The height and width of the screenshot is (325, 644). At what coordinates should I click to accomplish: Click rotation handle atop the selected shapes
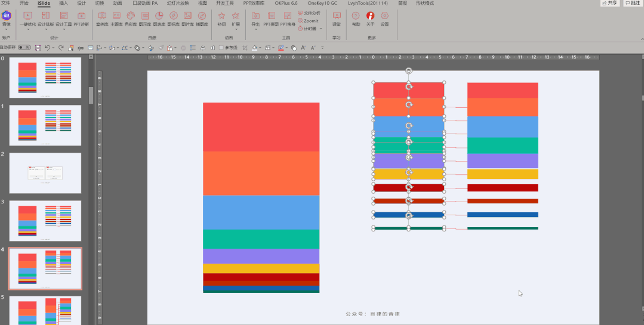point(409,71)
